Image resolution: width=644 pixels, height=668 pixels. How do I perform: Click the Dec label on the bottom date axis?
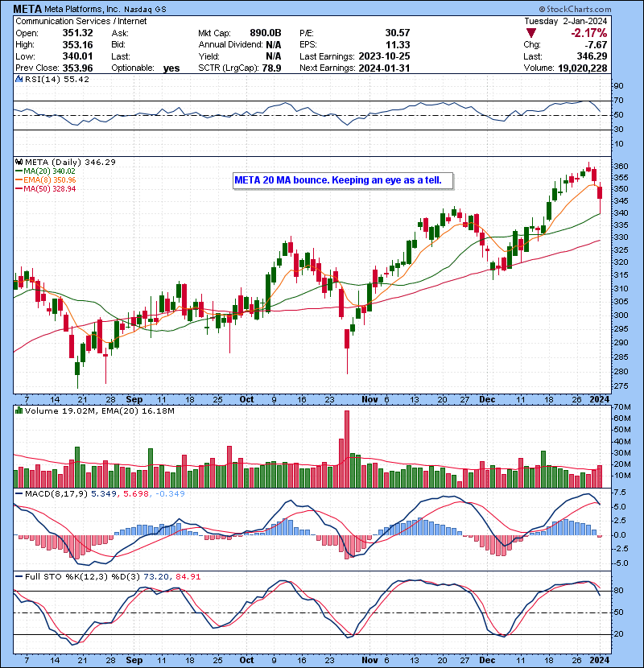point(487,660)
